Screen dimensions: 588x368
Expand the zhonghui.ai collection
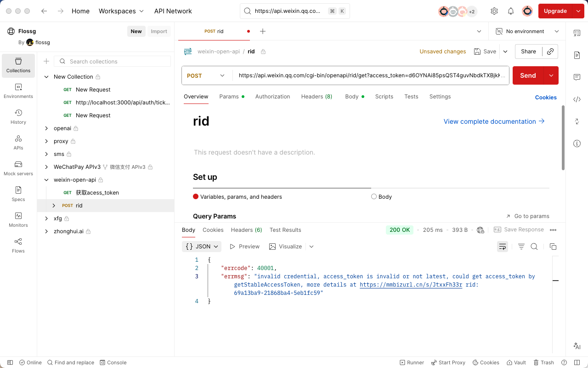click(x=46, y=231)
